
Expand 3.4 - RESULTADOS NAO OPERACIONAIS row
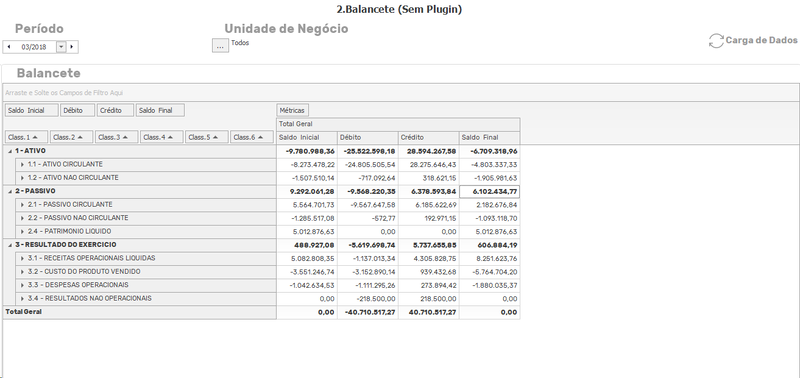[x=22, y=298]
